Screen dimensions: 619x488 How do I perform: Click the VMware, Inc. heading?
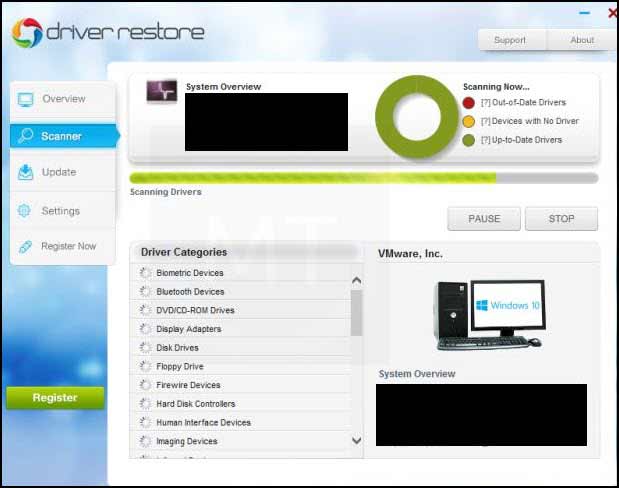tap(410, 253)
